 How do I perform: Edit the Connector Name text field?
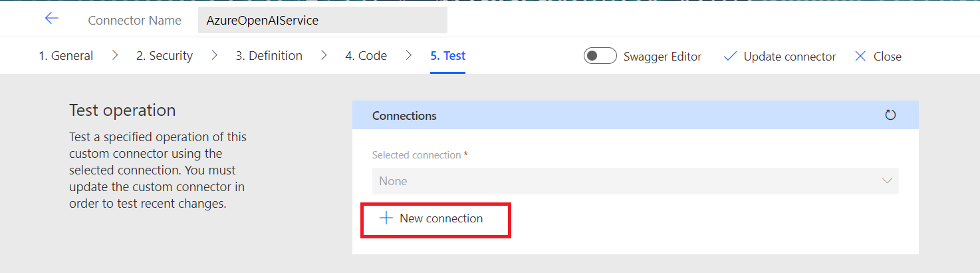322,21
